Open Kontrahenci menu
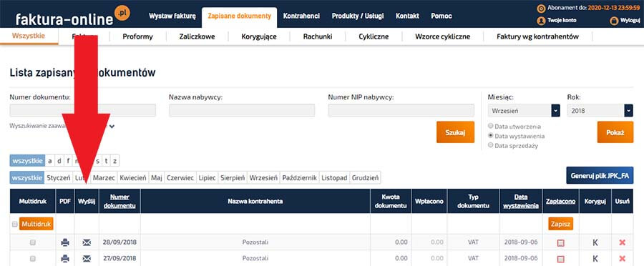Image resolution: width=644 pixels, height=266 pixels. tap(301, 16)
